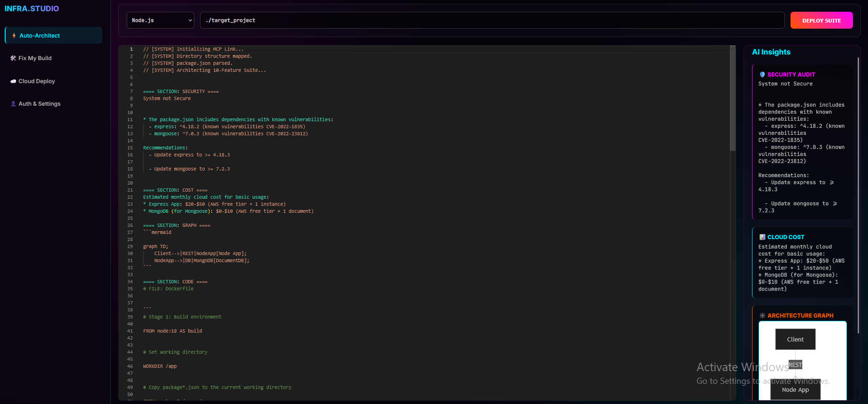
Task: Click the CLOUD COST card title
Action: [x=786, y=237]
